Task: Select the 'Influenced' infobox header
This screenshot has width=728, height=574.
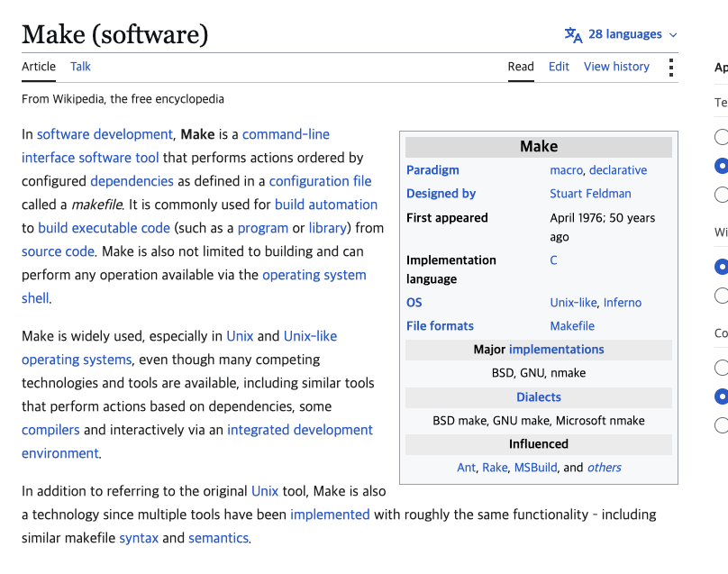Action: pyautogui.click(x=539, y=444)
